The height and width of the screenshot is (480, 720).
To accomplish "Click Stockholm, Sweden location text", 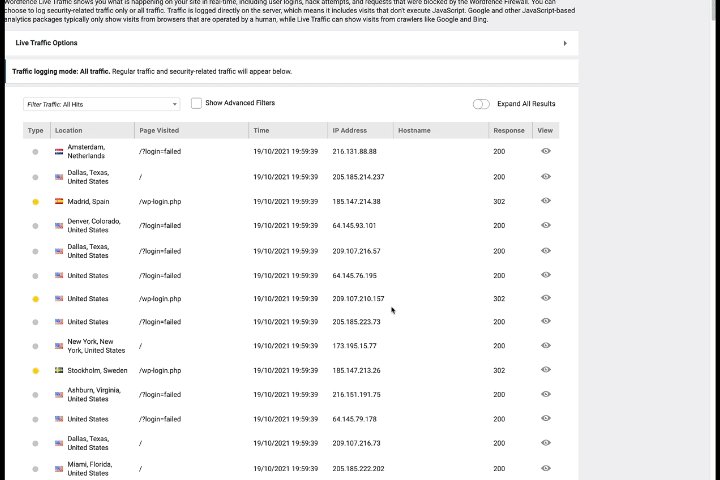I will (97, 370).
